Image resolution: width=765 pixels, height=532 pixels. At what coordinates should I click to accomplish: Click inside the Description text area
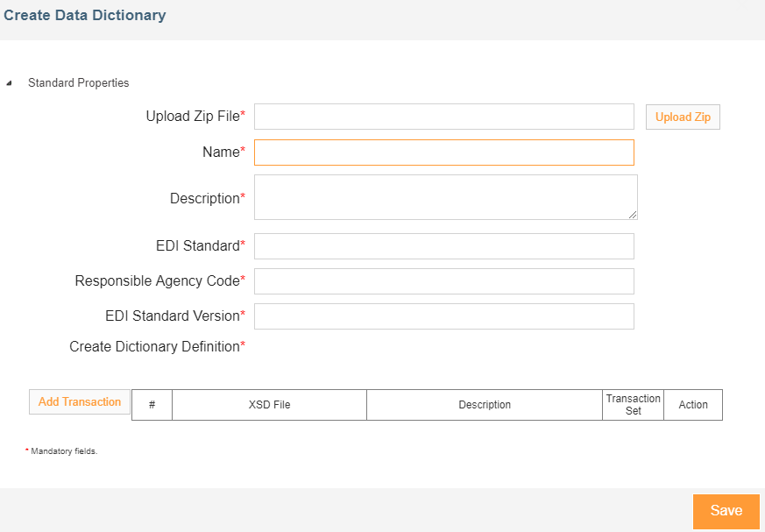[443, 196]
